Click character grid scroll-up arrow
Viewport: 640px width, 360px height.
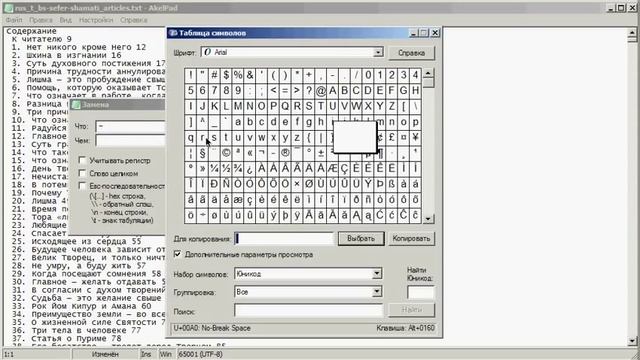click(x=427, y=73)
